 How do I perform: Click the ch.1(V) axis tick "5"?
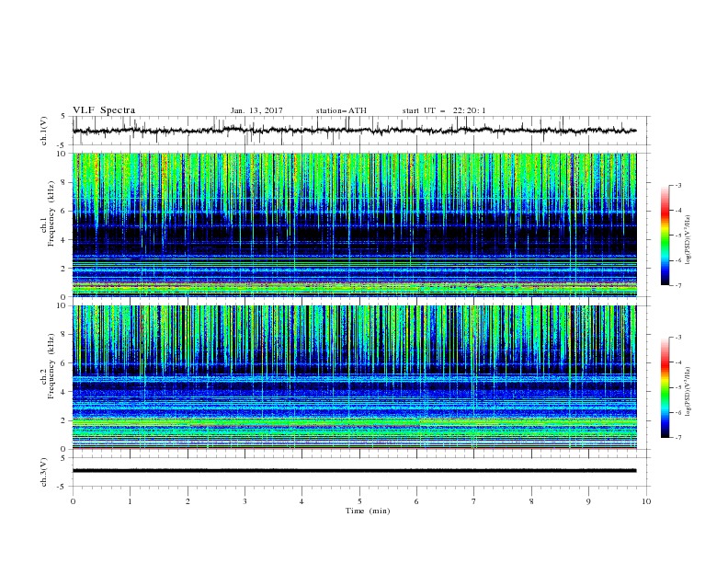click(63, 117)
